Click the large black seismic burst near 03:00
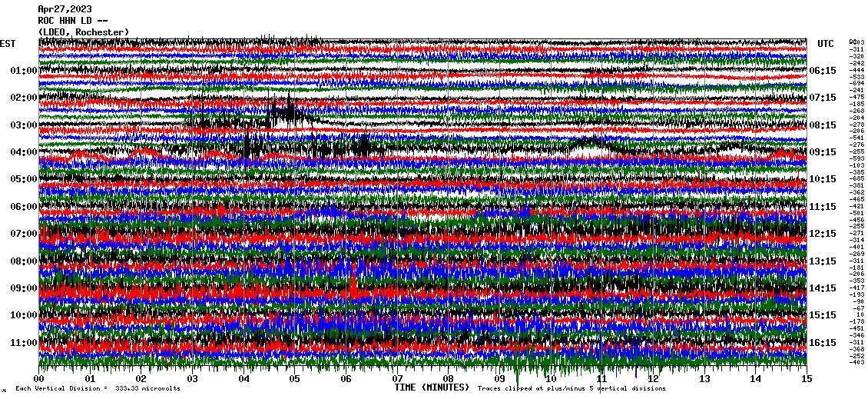The width and height of the screenshot is (868, 399). (x=284, y=115)
